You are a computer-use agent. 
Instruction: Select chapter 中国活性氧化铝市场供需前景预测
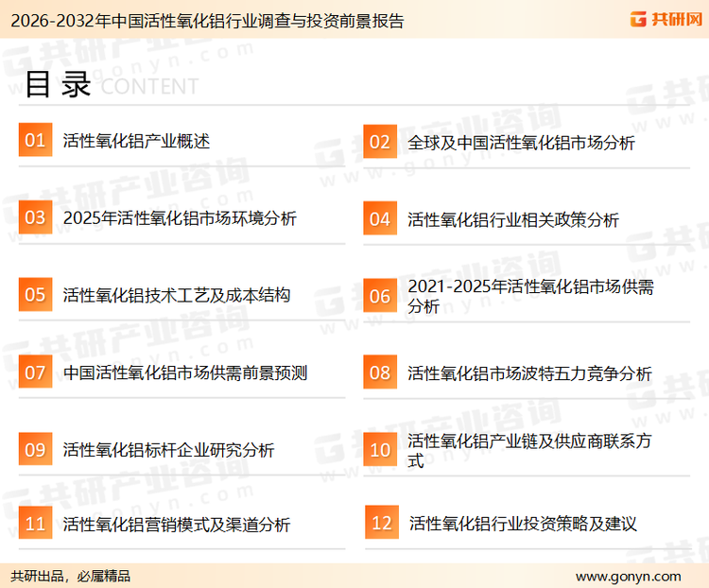point(185,373)
